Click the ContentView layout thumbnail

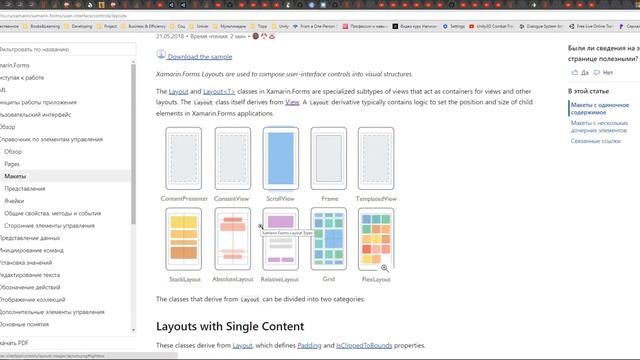pyautogui.click(x=233, y=158)
